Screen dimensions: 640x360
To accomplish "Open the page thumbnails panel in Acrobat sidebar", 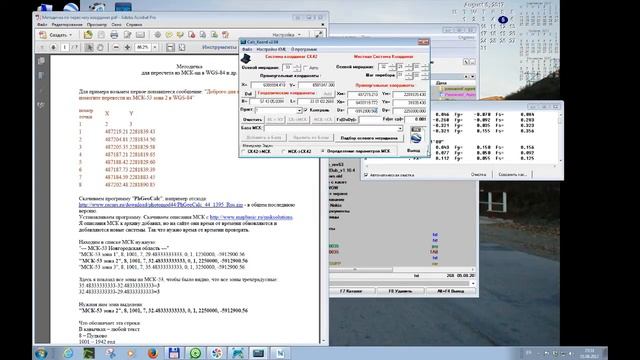I will pyautogui.click(x=41, y=61).
